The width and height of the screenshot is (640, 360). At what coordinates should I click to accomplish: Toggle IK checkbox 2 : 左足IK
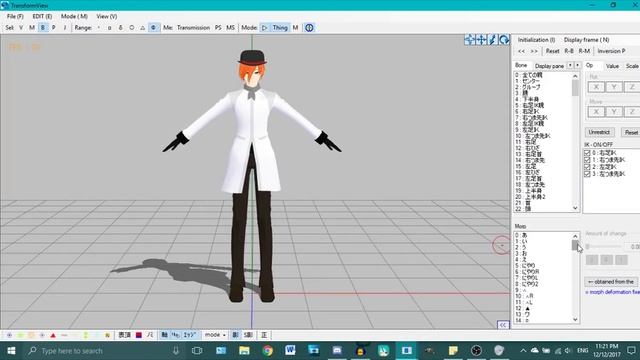[587, 167]
